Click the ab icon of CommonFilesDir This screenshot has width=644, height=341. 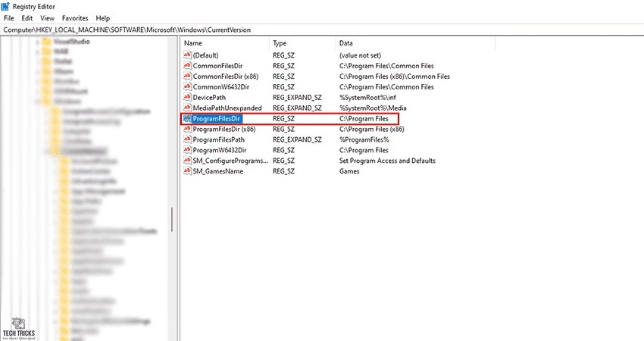(187, 65)
